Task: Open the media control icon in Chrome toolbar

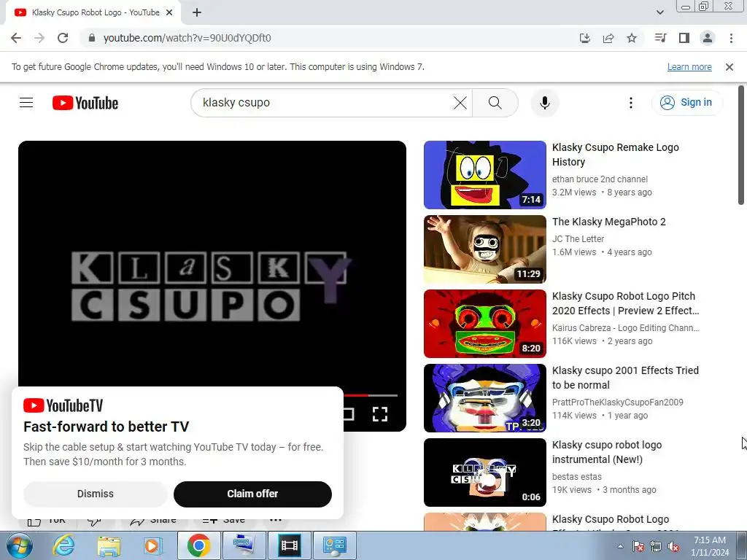Action: point(661,38)
